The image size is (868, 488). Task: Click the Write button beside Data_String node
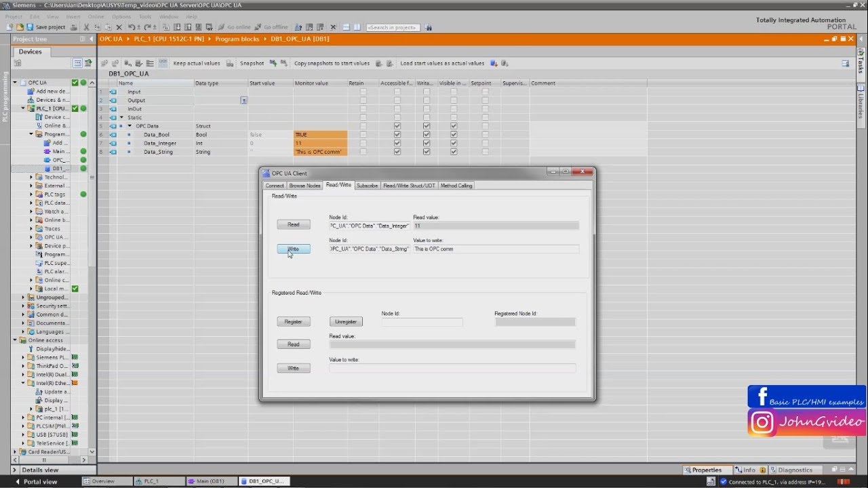pos(294,249)
